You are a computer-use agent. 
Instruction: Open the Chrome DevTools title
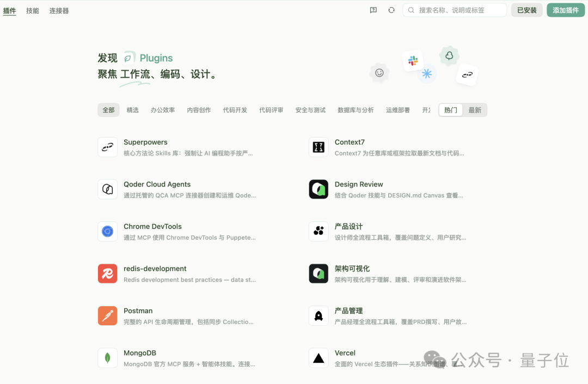coord(152,227)
